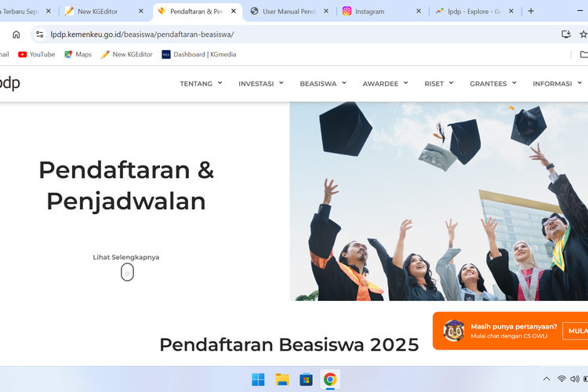This screenshot has width=588, height=392.
Task: Open Maps bookmark
Action: coord(78,54)
